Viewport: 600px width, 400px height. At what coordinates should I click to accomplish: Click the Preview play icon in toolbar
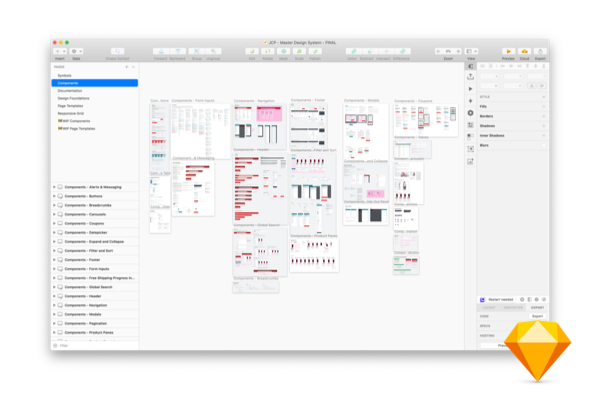(x=508, y=51)
